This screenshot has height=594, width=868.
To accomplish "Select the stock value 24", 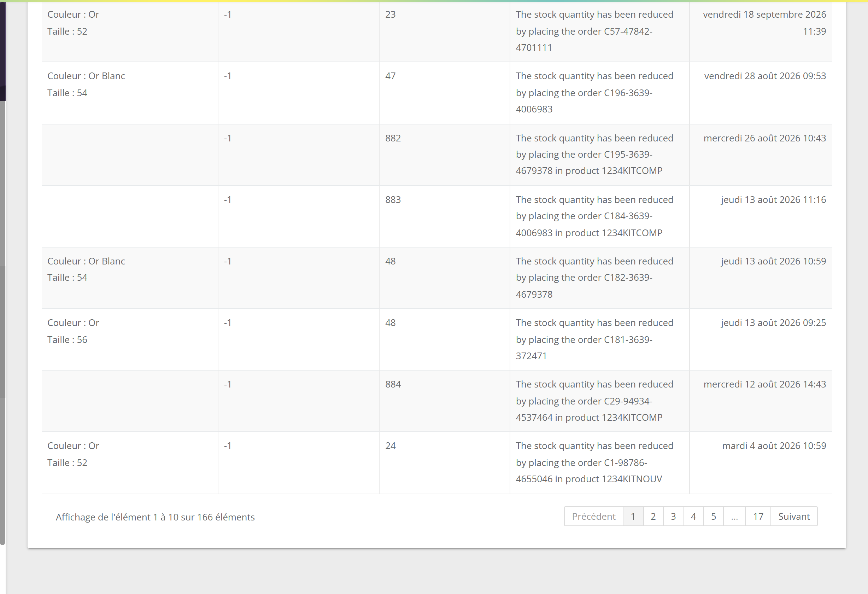I will (390, 446).
